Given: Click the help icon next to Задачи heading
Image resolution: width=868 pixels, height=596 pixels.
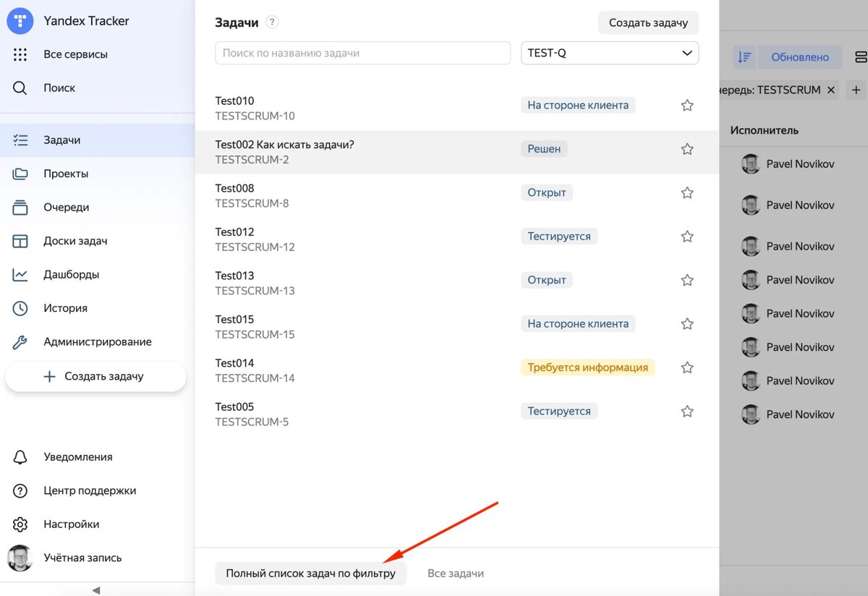Looking at the screenshot, I should 272,22.
